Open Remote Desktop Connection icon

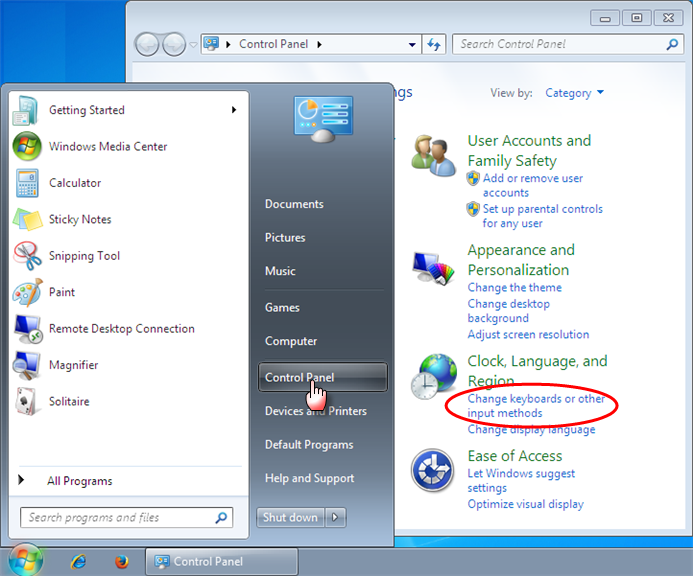tap(27, 328)
